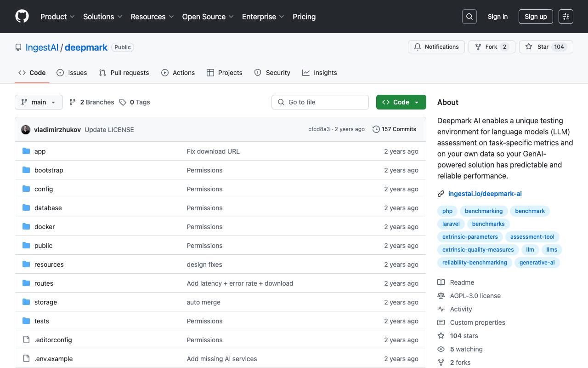Click the Activity pulse icon
The width and height of the screenshot is (588, 368).
click(441, 309)
